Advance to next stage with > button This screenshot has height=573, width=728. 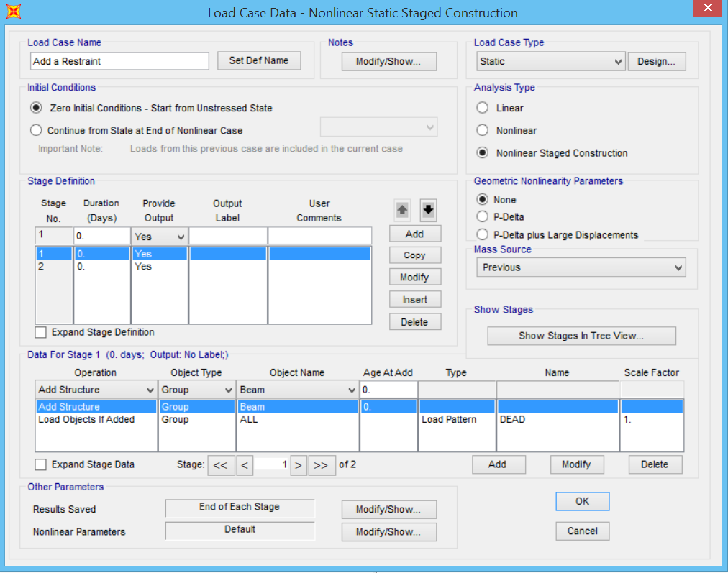coord(299,464)
